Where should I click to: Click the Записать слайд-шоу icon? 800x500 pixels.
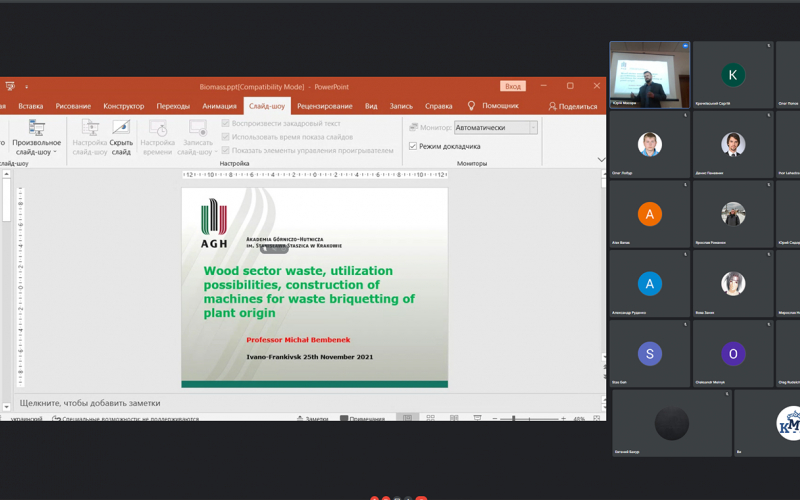[x=197, y=128]
